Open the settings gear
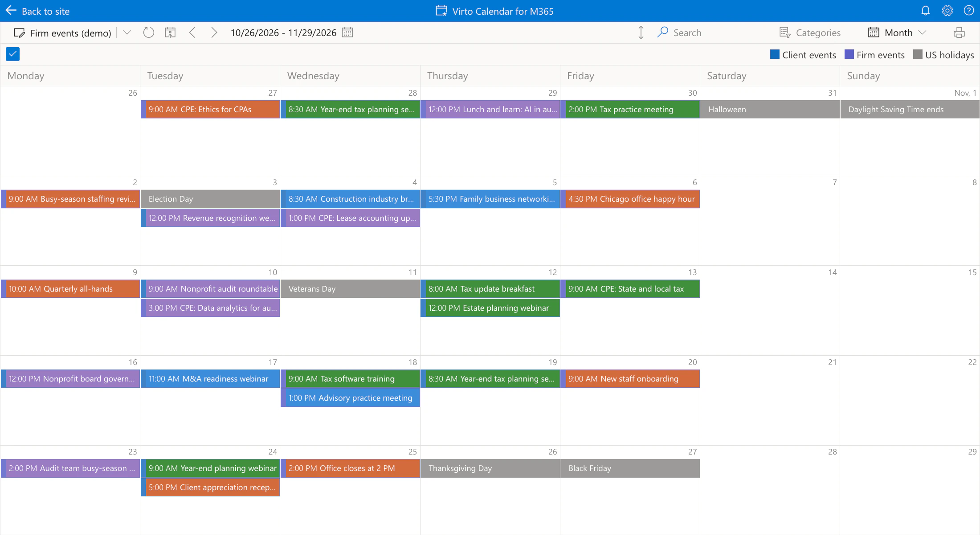 [947, 11]
